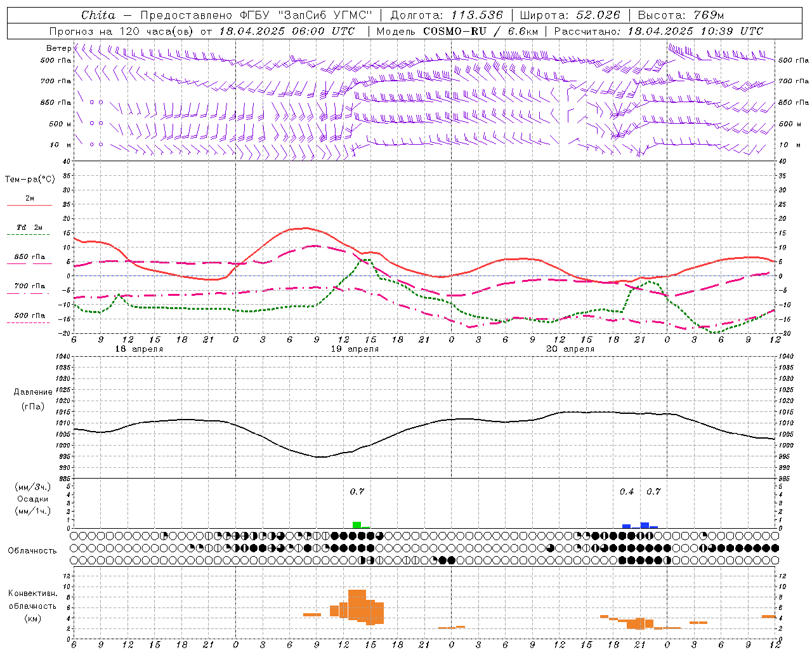The height and width of the screenshot is (650, 812).
Task: Click the "Td 2м" dew point legend entry
Action: 29,227
